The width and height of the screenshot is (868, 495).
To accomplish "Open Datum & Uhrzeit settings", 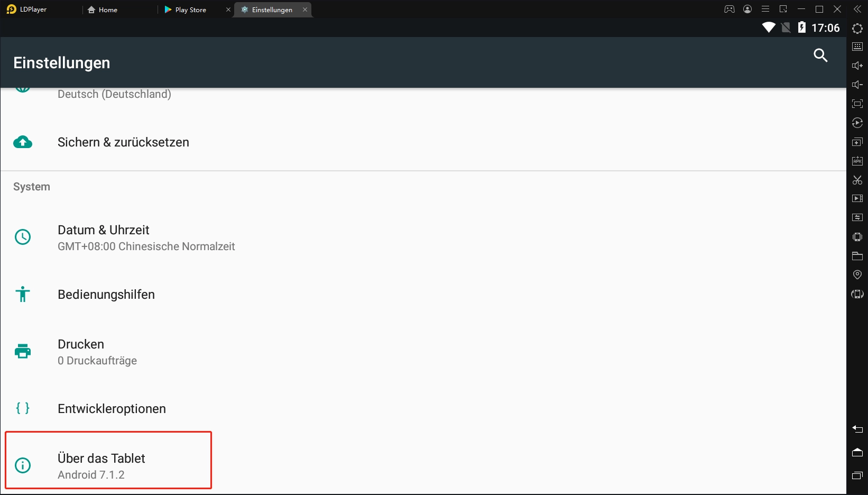I will point(423,237).
